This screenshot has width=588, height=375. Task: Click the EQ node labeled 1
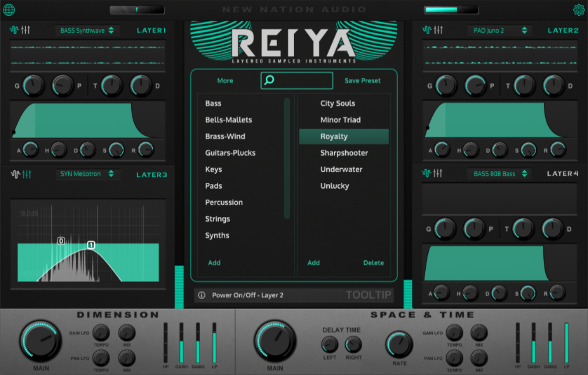tap(91, 245)
